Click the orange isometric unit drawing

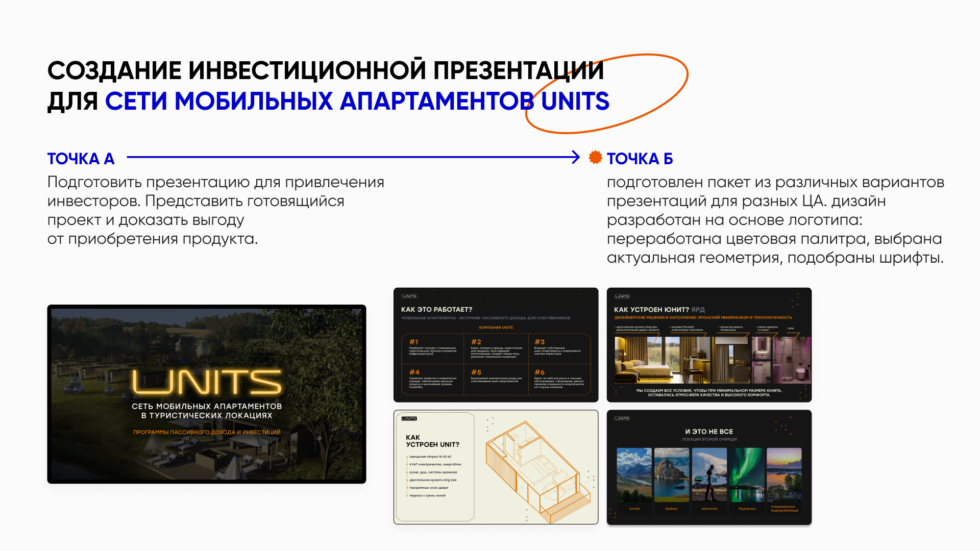[x=538, y=472]
